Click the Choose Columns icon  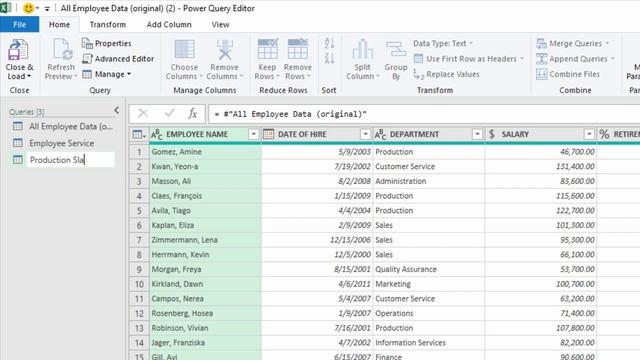[x=184, y=50]
